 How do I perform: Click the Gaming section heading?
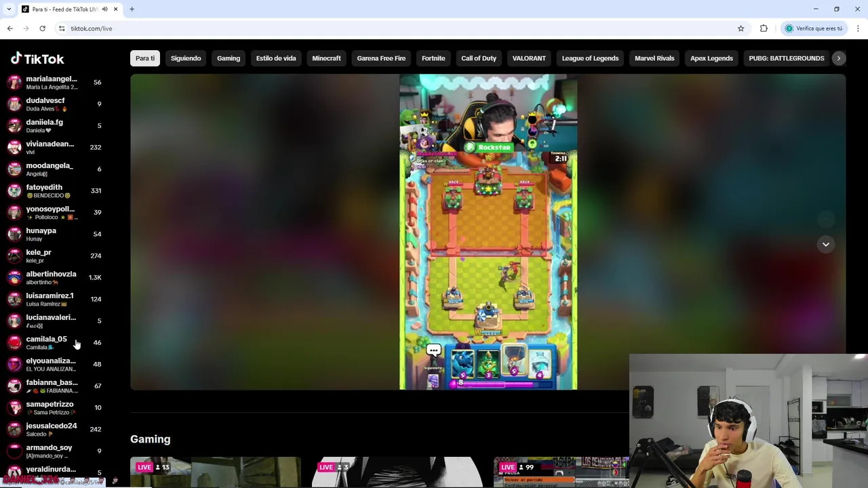[x=151, y=439]
